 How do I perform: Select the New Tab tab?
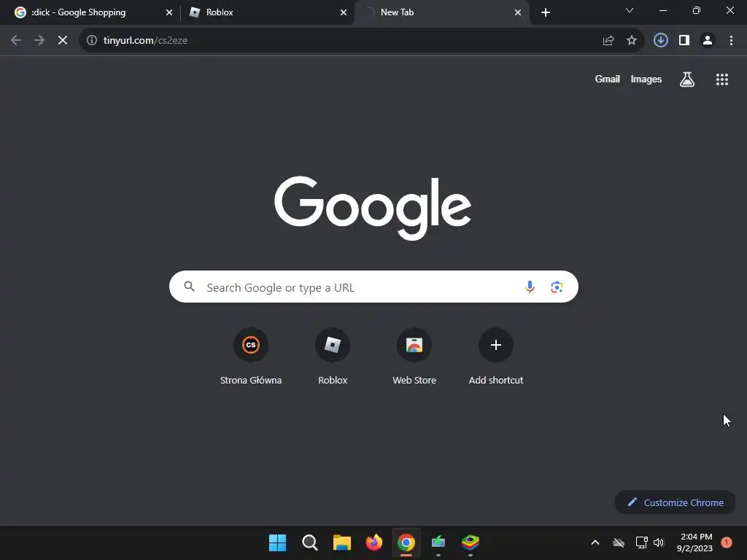click(441, 12)
